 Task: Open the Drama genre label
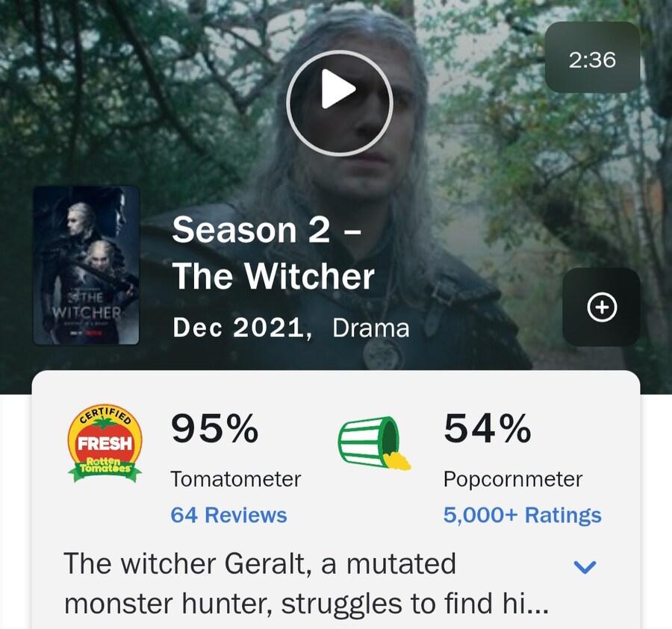(x=370, y=328)
